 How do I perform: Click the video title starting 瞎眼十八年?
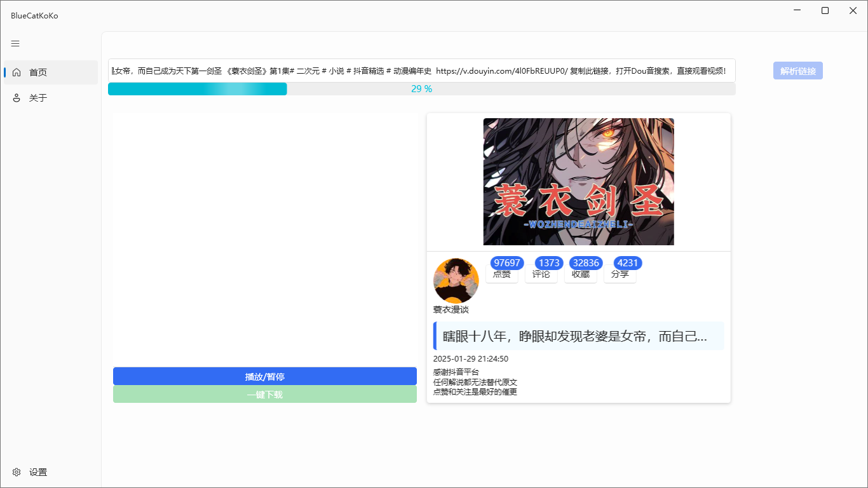click(579, 336)
